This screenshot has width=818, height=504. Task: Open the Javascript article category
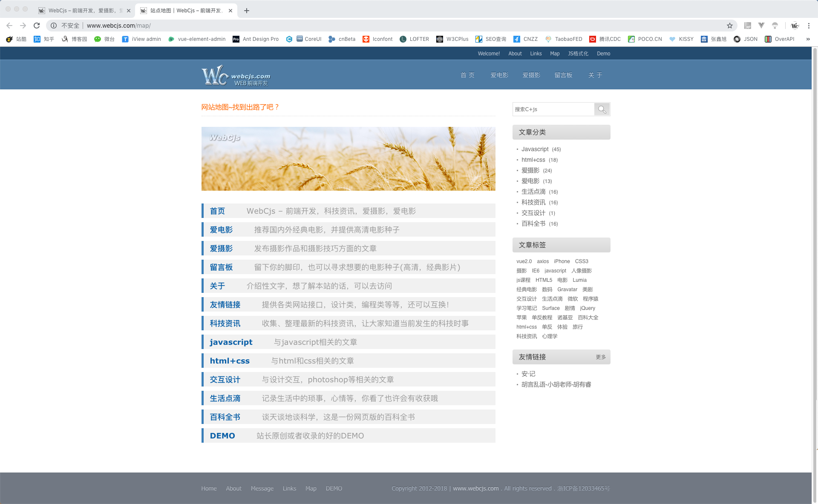coord(535,149)
